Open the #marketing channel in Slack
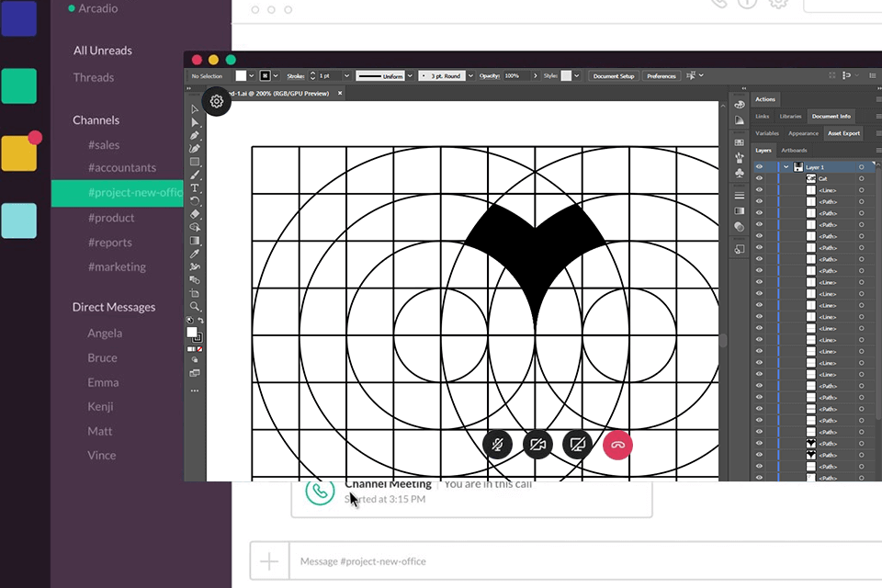Screen dimensions: 882x588 click(117, 266)
